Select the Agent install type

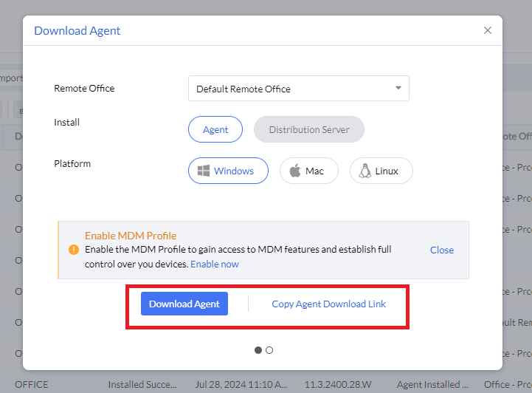pos(215,129)
